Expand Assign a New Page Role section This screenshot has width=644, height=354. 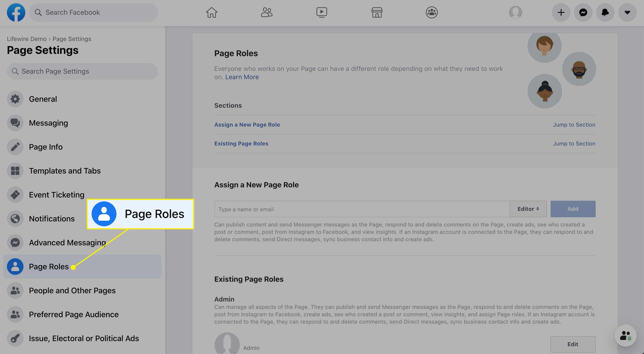pyautogui.click(x=247, y=125)
